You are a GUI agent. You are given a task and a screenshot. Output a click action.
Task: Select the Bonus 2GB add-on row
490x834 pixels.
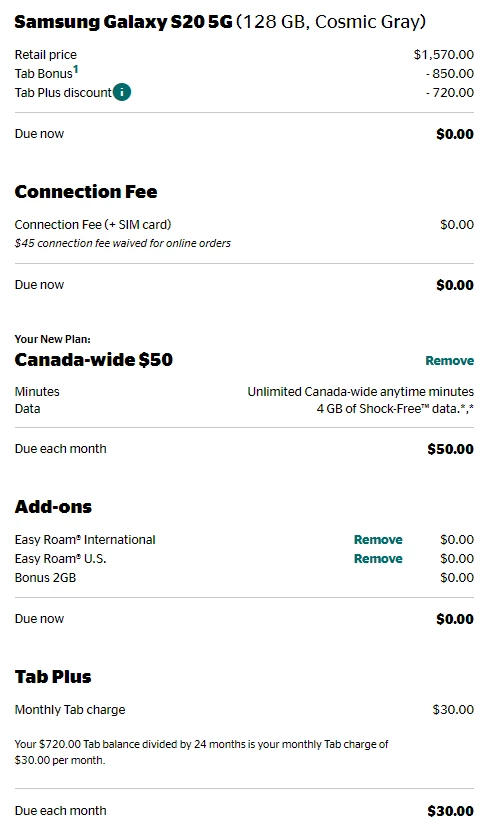tap(244, 578)
